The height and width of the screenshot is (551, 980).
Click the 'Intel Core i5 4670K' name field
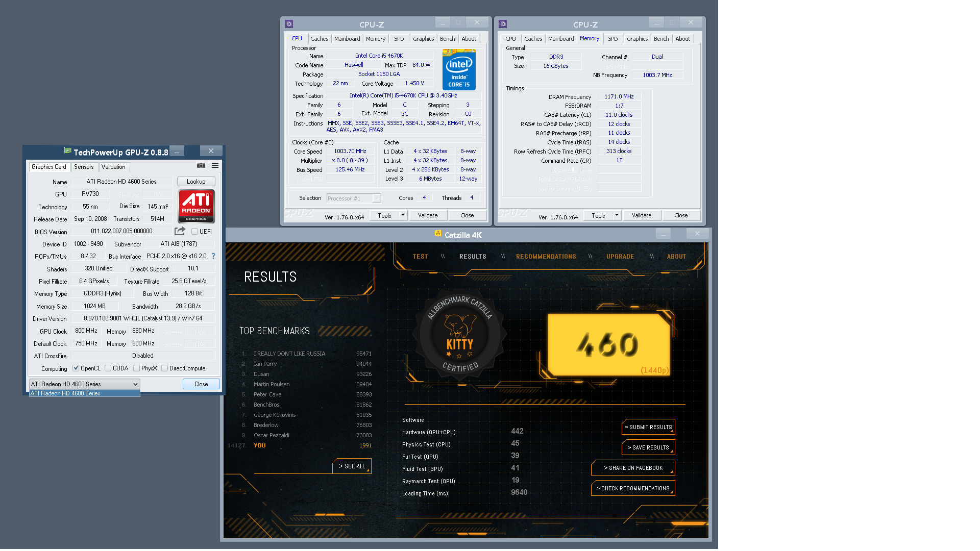click(x=379, y=56)
